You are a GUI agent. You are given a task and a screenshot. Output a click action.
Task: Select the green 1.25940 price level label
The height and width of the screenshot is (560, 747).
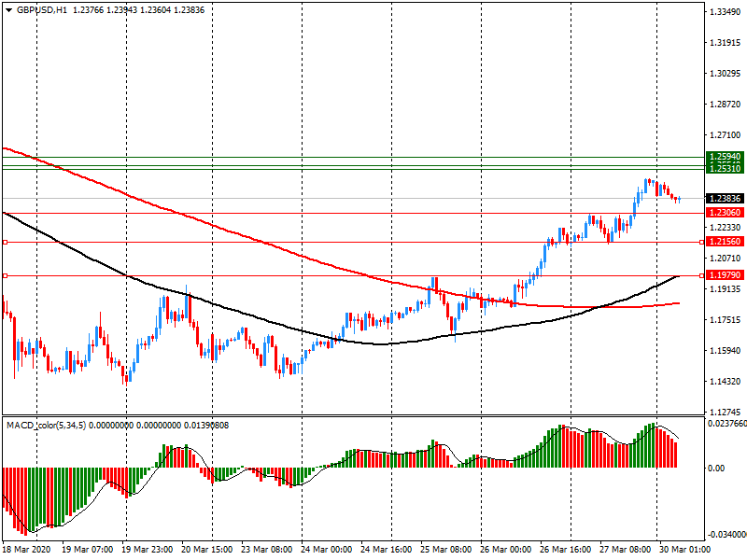tap(726, 157)
